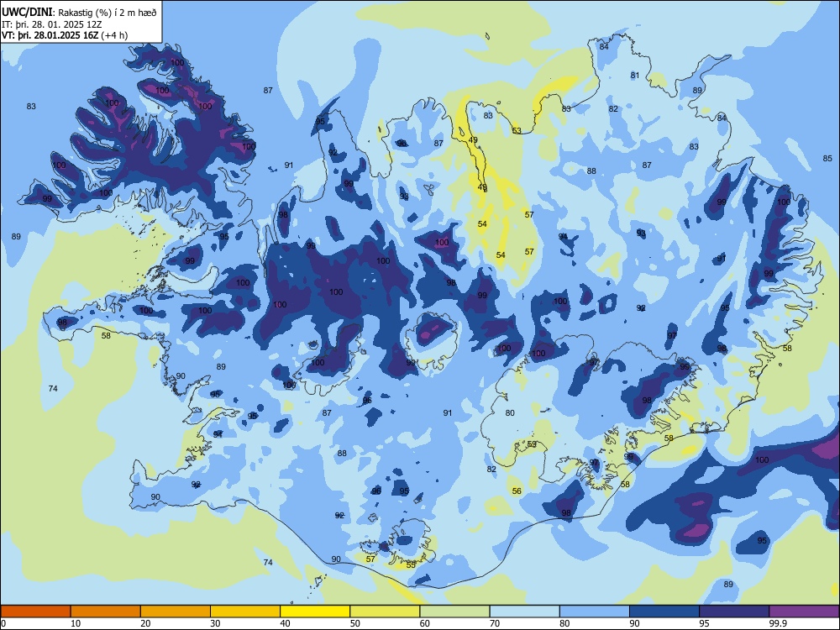Viewport: 840px width, 630px height.
Task: Click the legend tick label '60'
Action: (425, 623)
